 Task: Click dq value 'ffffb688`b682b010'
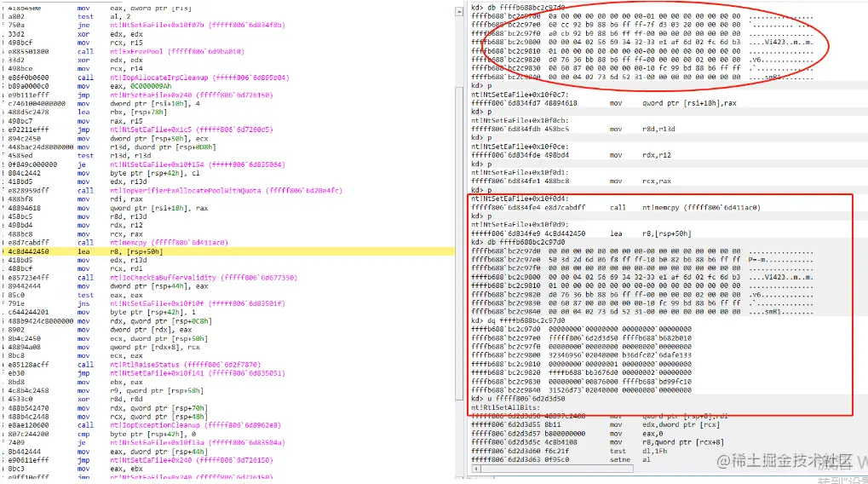(x=657, y=337)
